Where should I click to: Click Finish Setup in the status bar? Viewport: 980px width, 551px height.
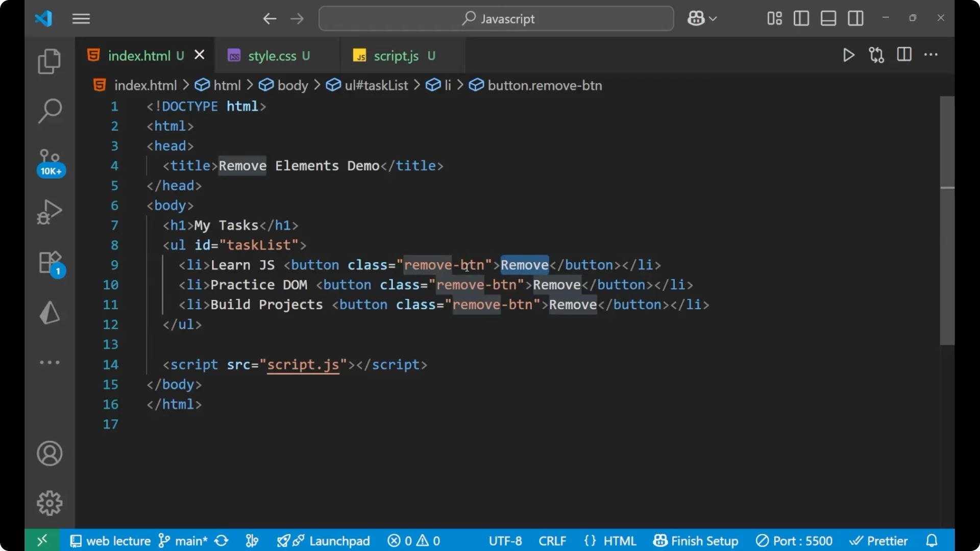(x=696, y=540)
